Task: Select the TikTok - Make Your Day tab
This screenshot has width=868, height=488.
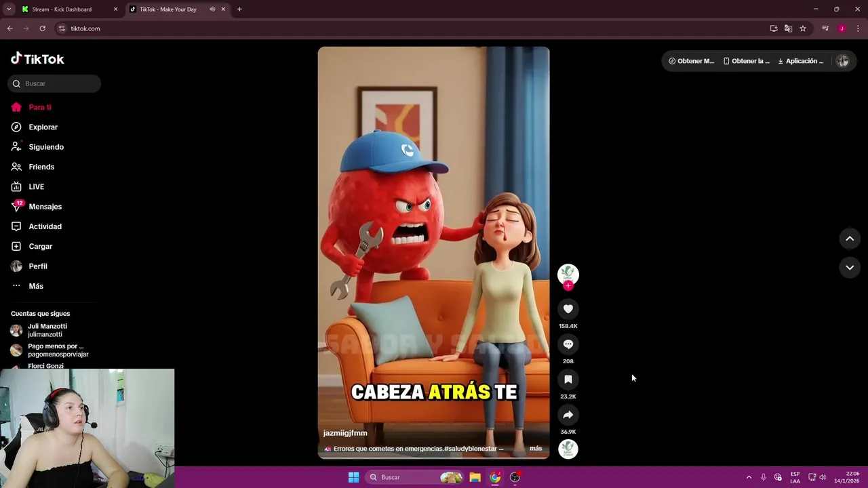Action: coord(167,9)
